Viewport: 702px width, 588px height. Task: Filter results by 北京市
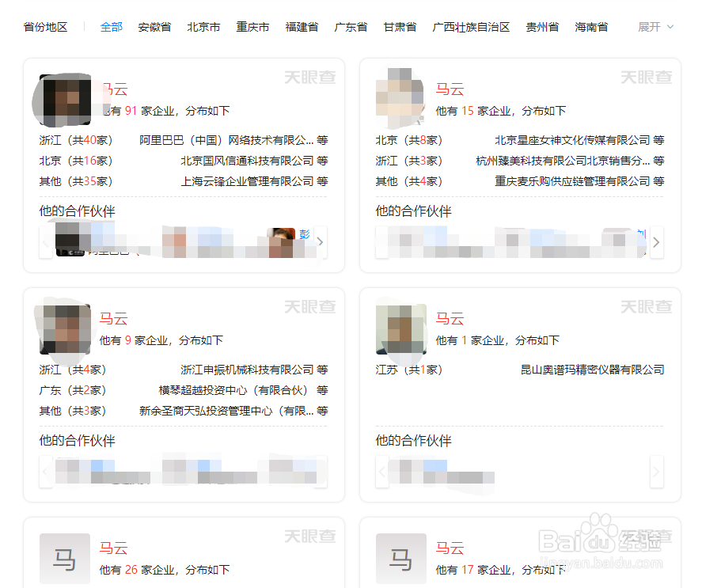203,26
